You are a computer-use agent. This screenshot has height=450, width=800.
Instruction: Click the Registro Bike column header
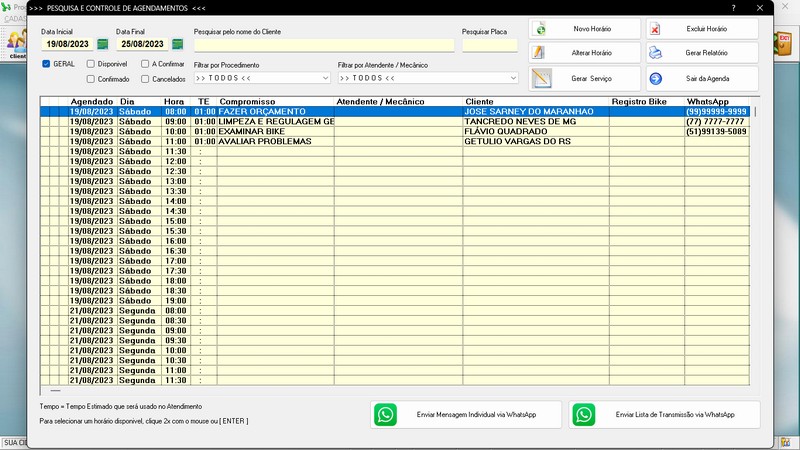point(646,102)
